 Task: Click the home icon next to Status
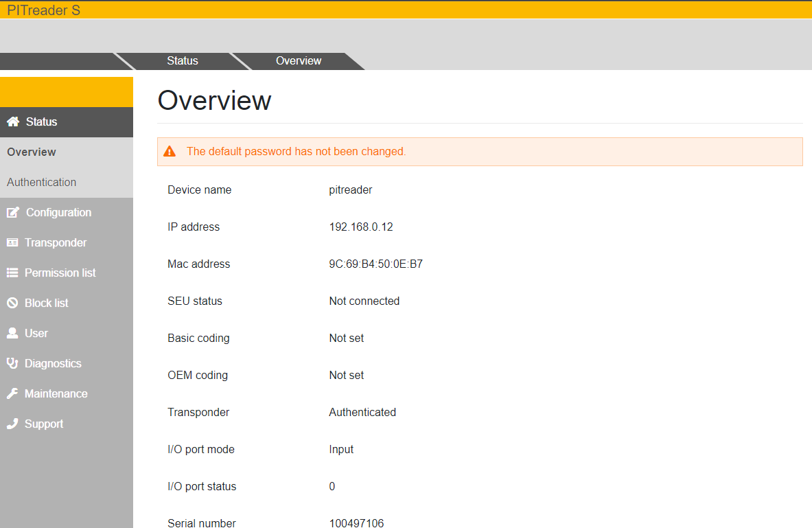(x=13, y=122)
